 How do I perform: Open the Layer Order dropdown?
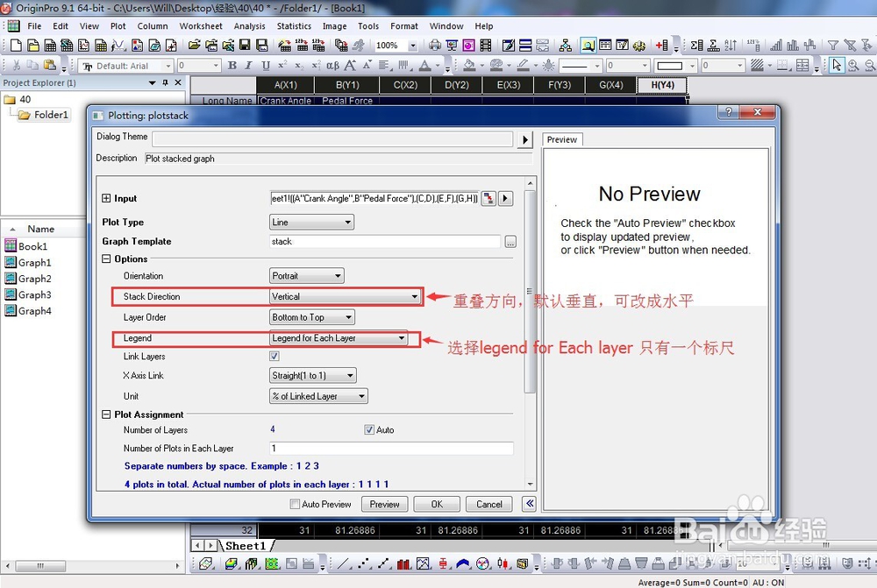tap(311, 317)
